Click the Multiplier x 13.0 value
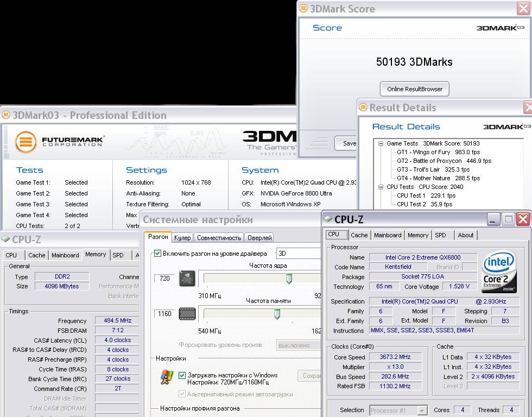 click(x=395, y=367)
